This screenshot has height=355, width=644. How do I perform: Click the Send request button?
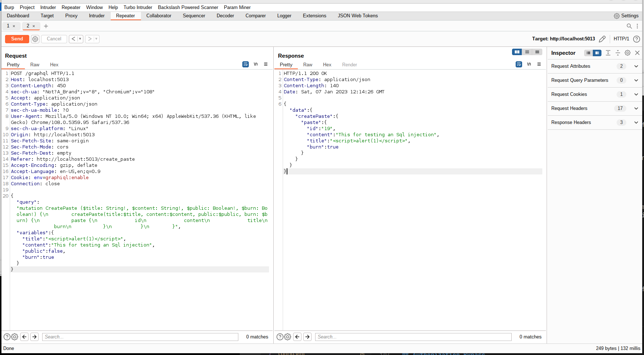tap(17, 39)
